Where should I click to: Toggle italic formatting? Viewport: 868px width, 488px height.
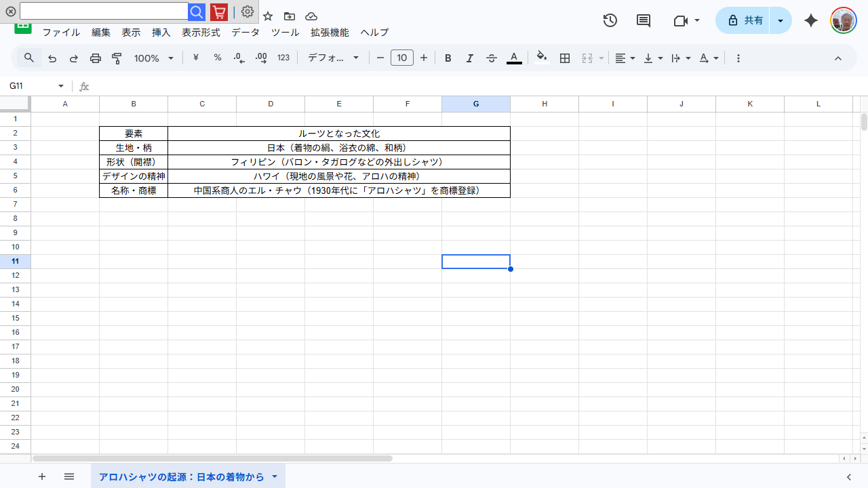[x=469, y=58]
